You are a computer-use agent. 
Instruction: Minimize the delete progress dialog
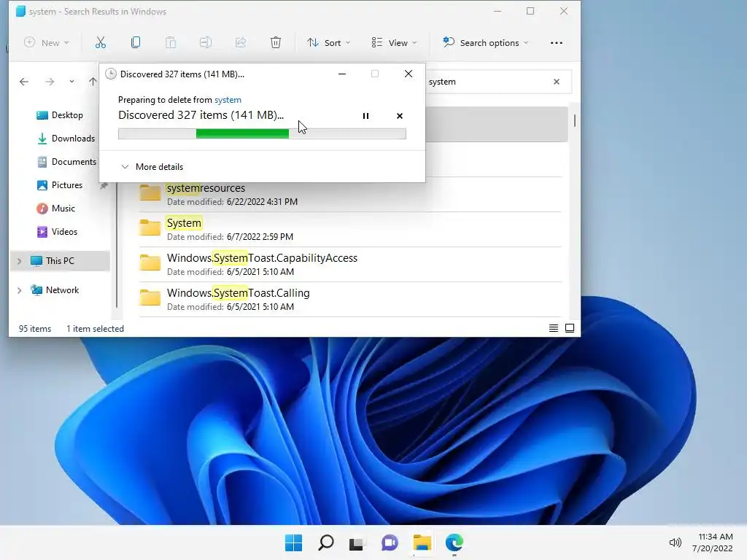tap(342, 74)
